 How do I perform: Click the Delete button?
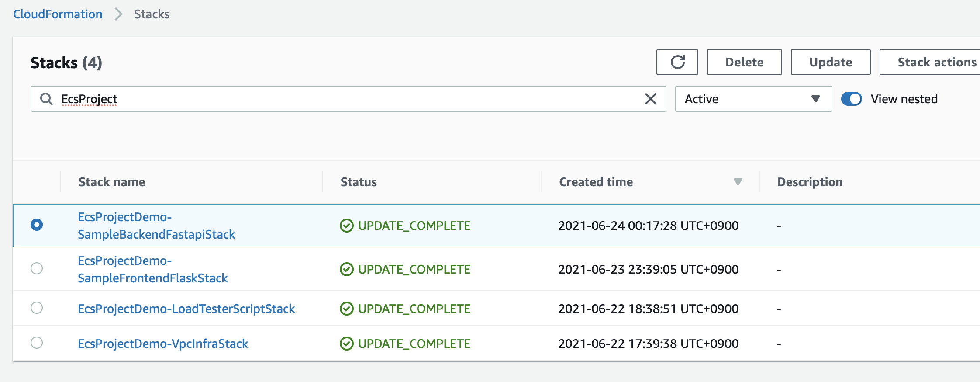pyautogui.click(x=744, y=62)
